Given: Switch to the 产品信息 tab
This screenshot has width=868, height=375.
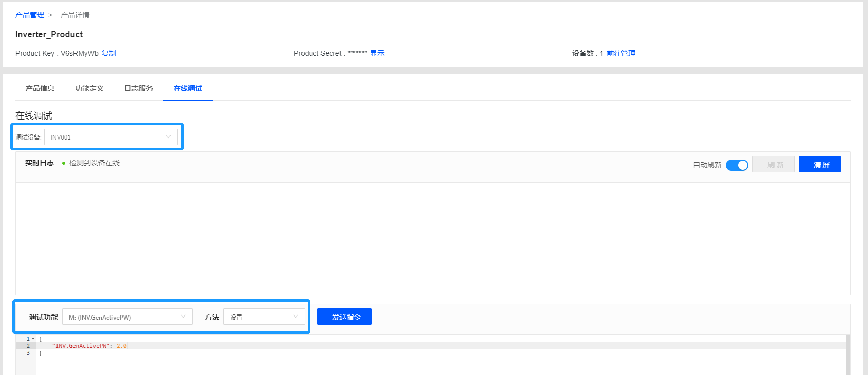Looking at the screenshot, I should [40, 88].
